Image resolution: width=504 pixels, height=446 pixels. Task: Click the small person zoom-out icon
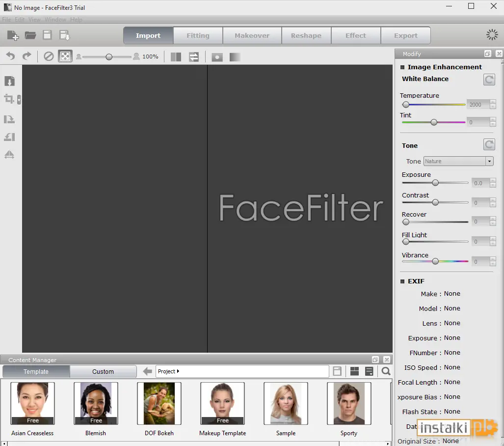click(79, 56)
